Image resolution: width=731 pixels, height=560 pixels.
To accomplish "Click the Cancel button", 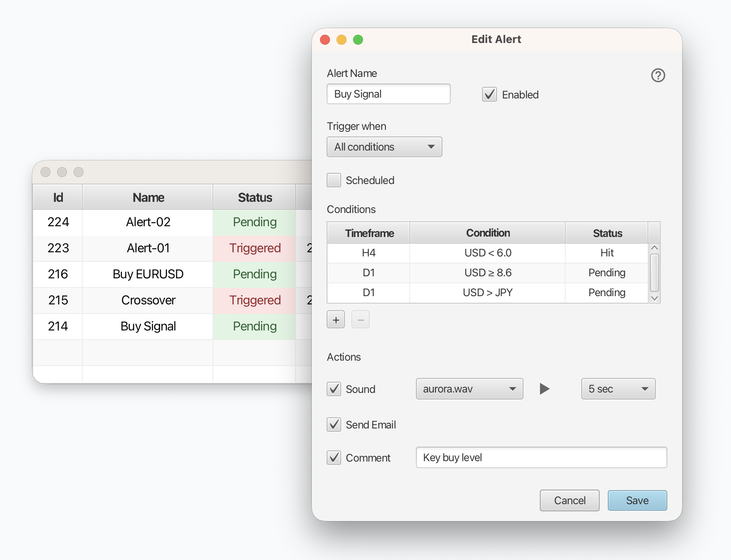I will click(570, 500).
